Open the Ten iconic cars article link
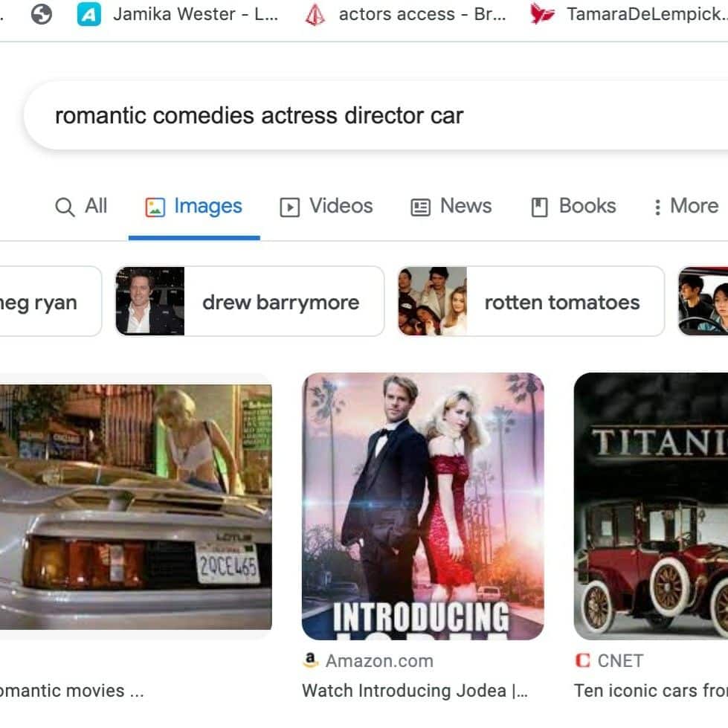Viewport: 728px width, 728px height. click(x=651, y=691)
